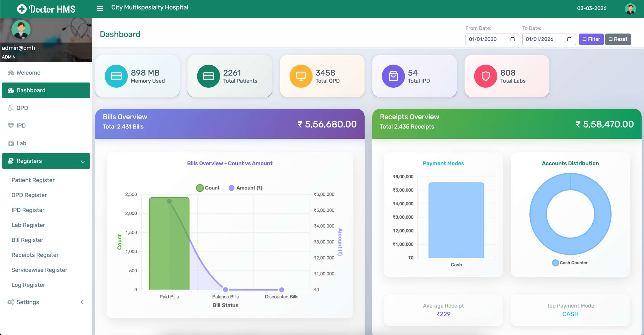This screenshot has width=644, height=335.
Task: Click the Total Labs shield icon
Action: point(485,76)
